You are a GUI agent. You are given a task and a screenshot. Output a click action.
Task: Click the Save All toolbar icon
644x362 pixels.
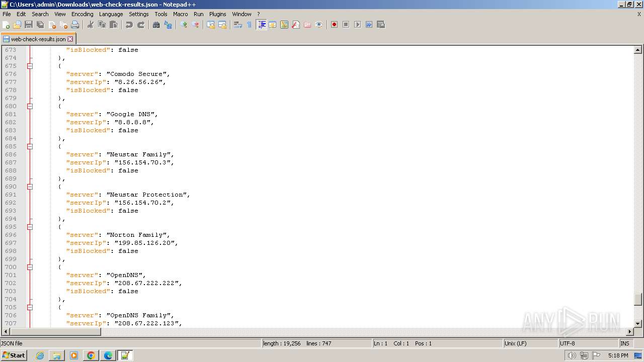point(40,25)
